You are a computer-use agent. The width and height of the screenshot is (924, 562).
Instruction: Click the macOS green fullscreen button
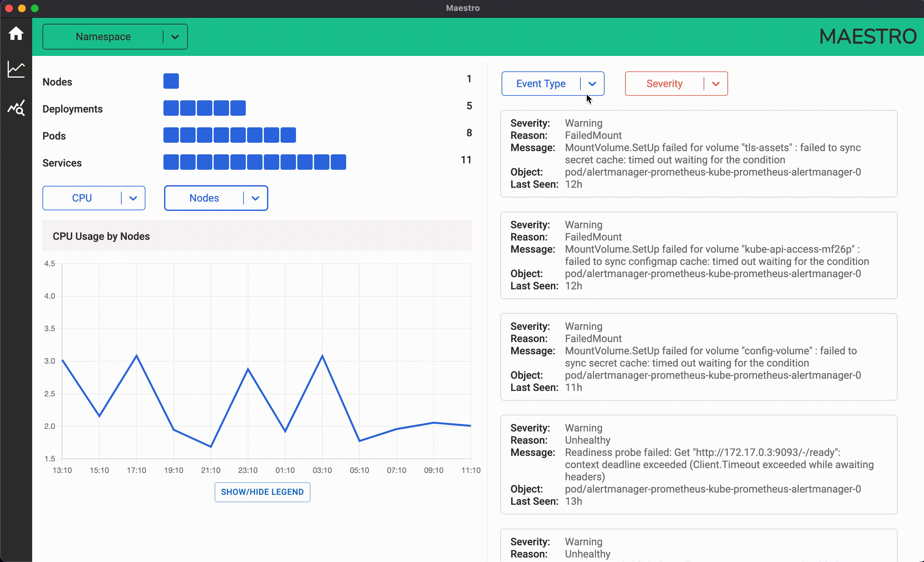pos(34,8)
